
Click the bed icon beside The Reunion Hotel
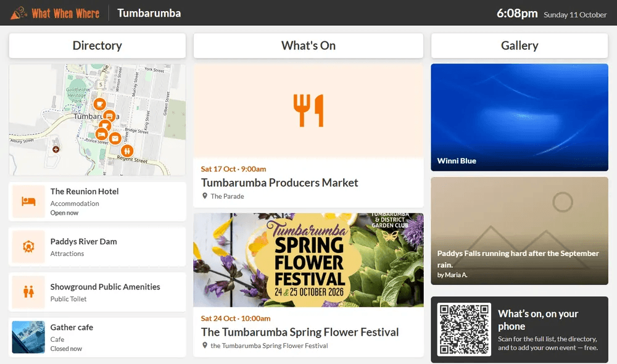click(28, 202)
